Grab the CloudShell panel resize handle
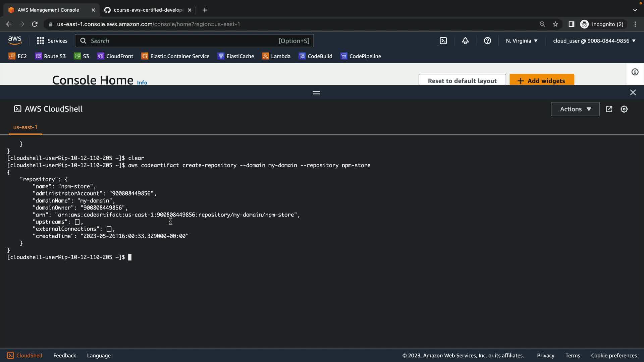Viewport: 644px width, 362px height. click(x=316, y=93)
